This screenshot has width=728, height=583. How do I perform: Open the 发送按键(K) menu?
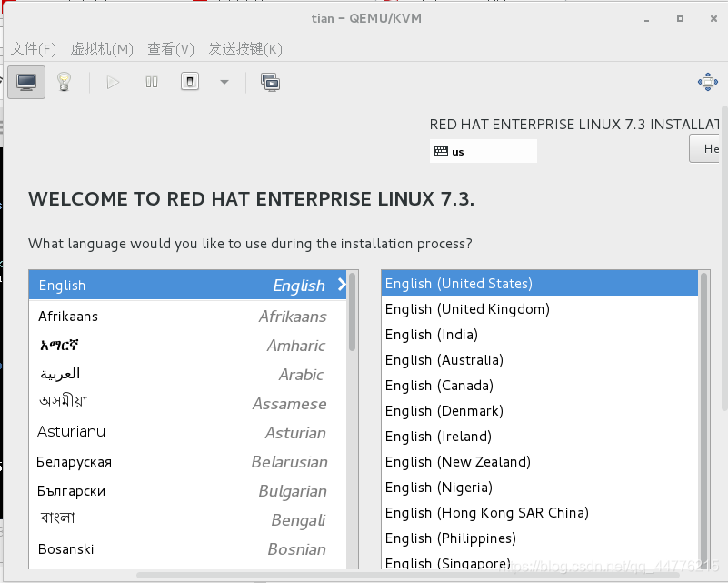tap(245, 49)
